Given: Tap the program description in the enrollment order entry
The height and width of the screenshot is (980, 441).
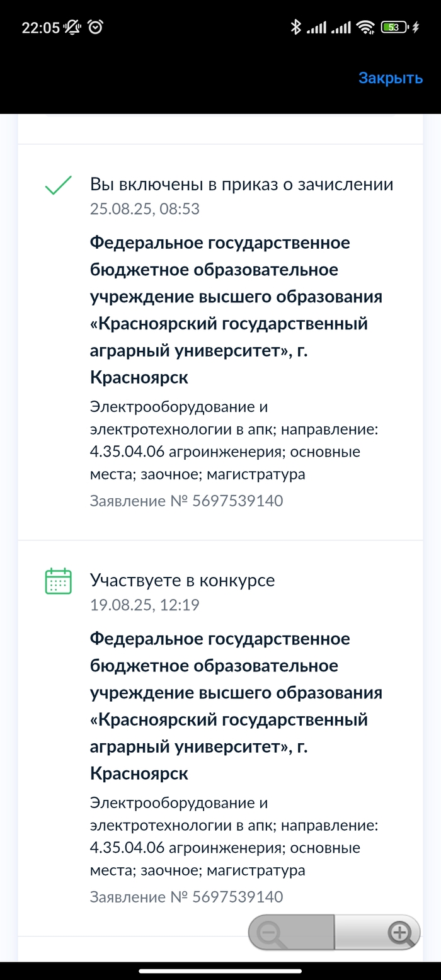Looking at the screenshot, I should tap(234, 441).
